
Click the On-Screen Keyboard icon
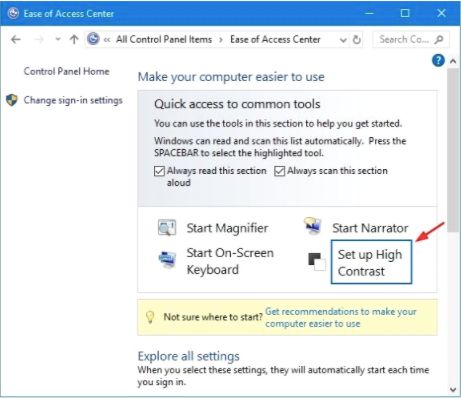tap(167, 260)
